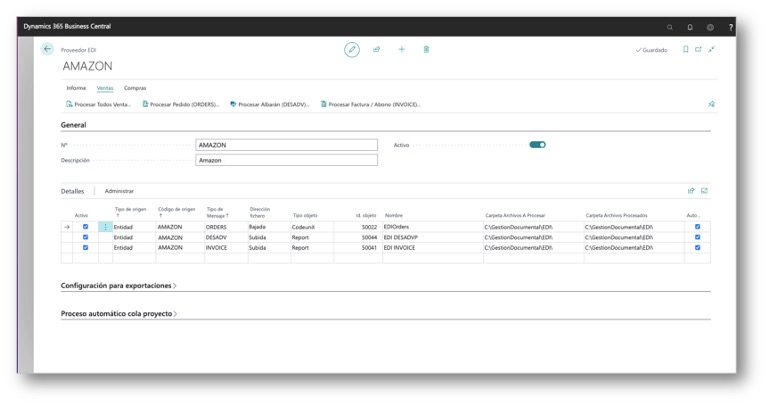This screenshot has width=768, height=405.
Task: Click the pin action bar icon
Action: pos(711,104)
